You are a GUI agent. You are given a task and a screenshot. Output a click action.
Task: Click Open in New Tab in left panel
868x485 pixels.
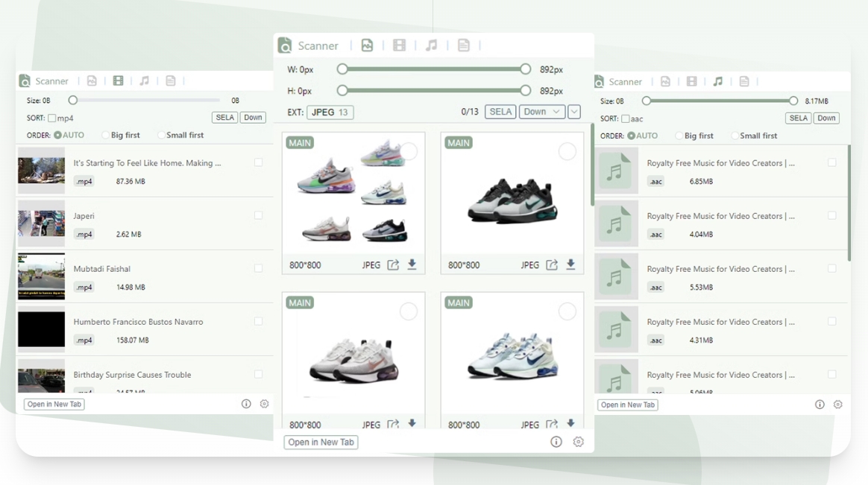(54, 405)
